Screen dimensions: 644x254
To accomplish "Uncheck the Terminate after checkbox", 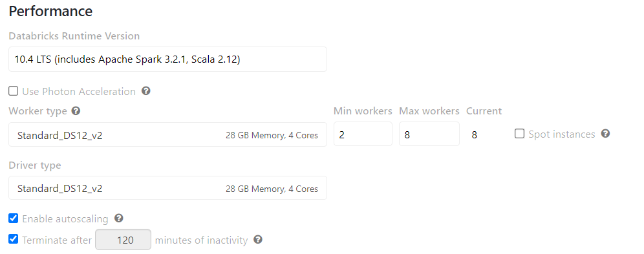I will tap(14, 239).
